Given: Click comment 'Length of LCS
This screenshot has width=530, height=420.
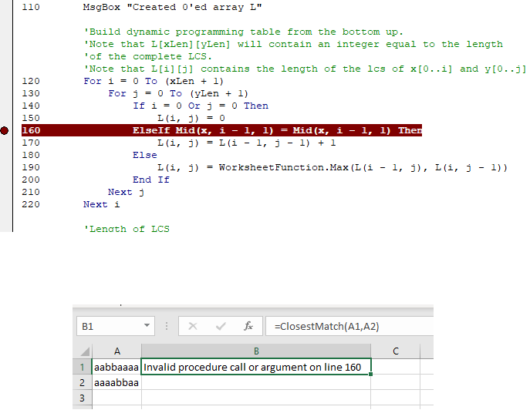Looking at the screenshot, I should (127, 229).
